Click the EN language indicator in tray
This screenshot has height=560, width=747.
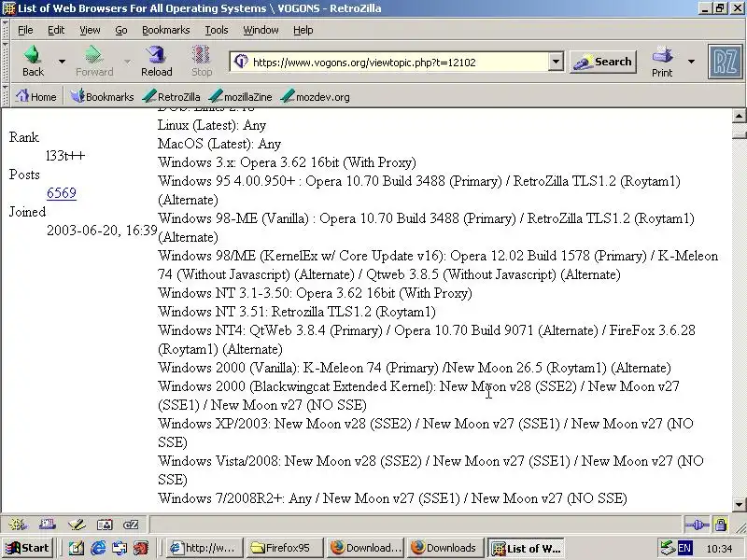click(x=684, y=548)
